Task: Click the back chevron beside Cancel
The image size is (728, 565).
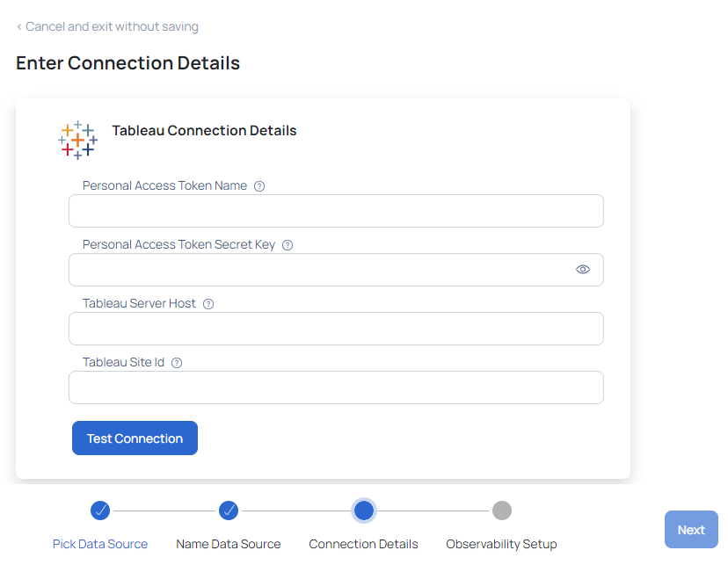Action: click(x=19, y=27)
